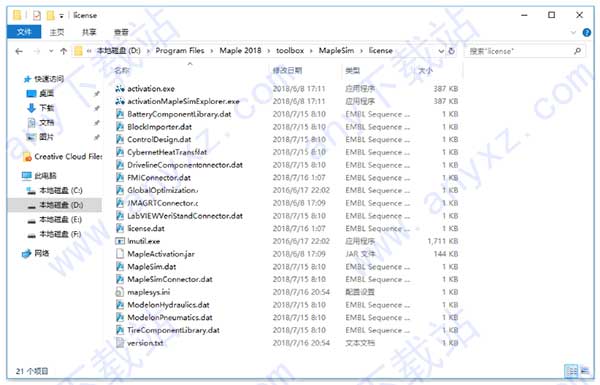The image size is (600, 385).
Task: Navigate to 本地磁盘 (D:) breadcrumb
Action: click(119, 51)
